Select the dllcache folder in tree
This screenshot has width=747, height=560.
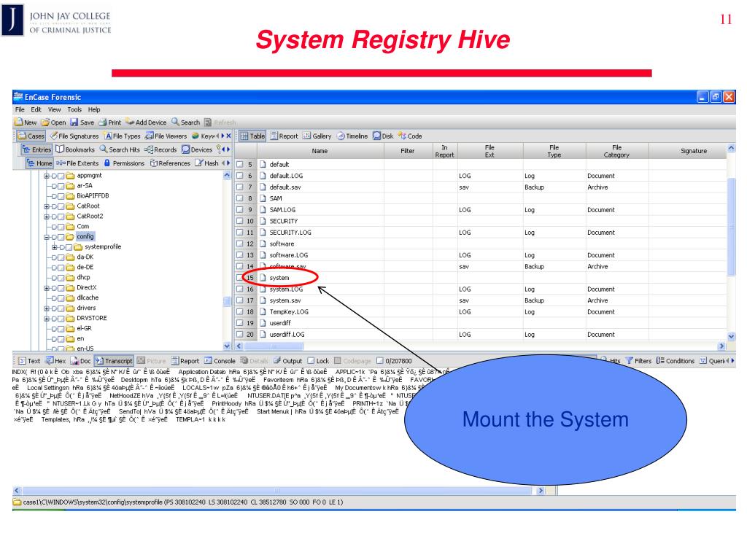[88, 298]
